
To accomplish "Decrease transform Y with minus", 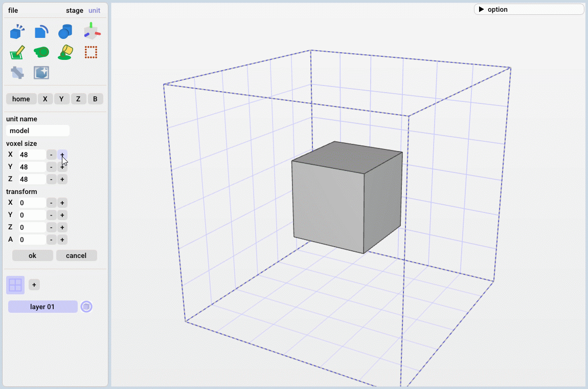I will (51, 215).
